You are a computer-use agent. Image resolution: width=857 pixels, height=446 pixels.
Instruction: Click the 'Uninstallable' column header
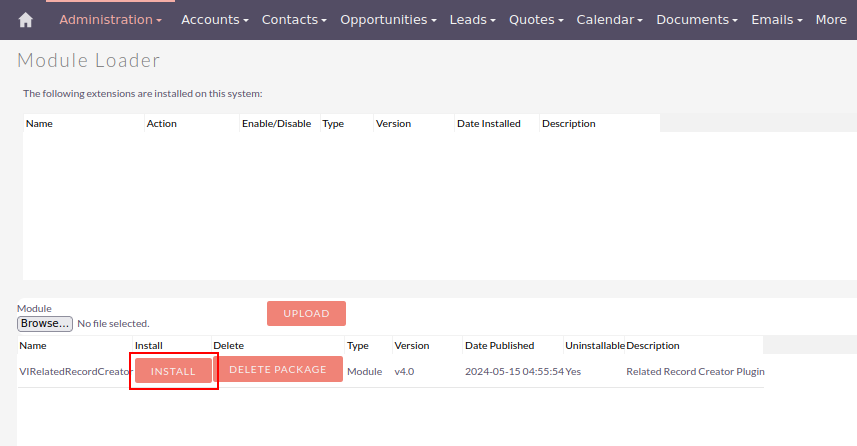595,345
